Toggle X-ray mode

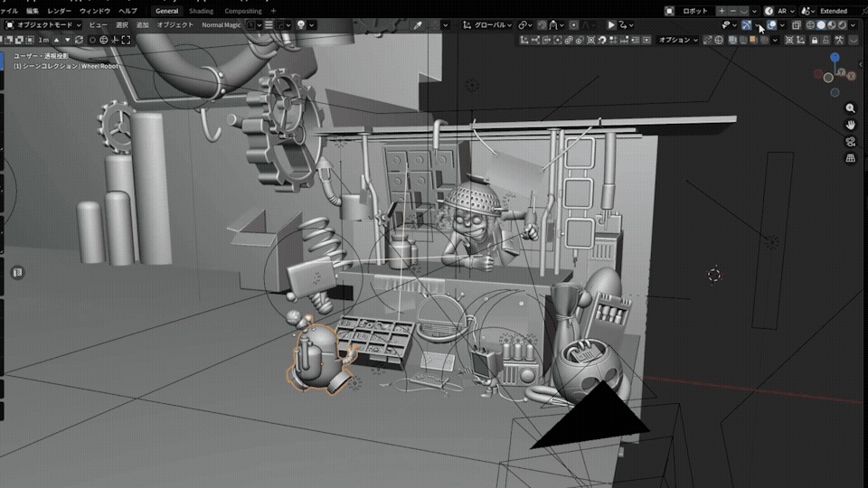796,25
